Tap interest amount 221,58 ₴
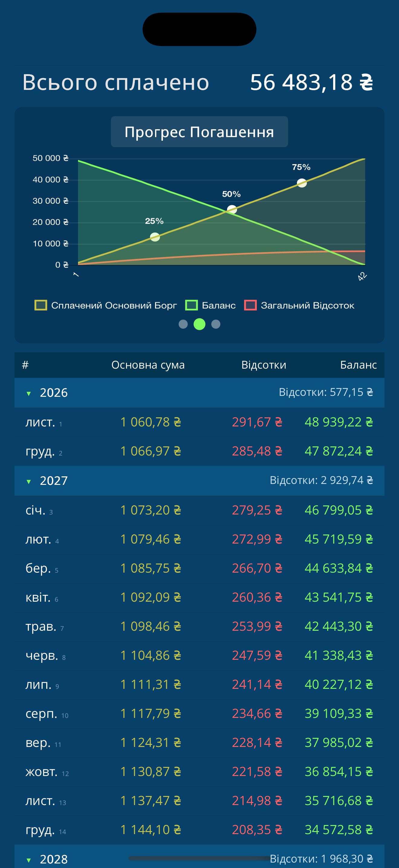The height and width of the screenshot is (868, 399). [257, 772]
